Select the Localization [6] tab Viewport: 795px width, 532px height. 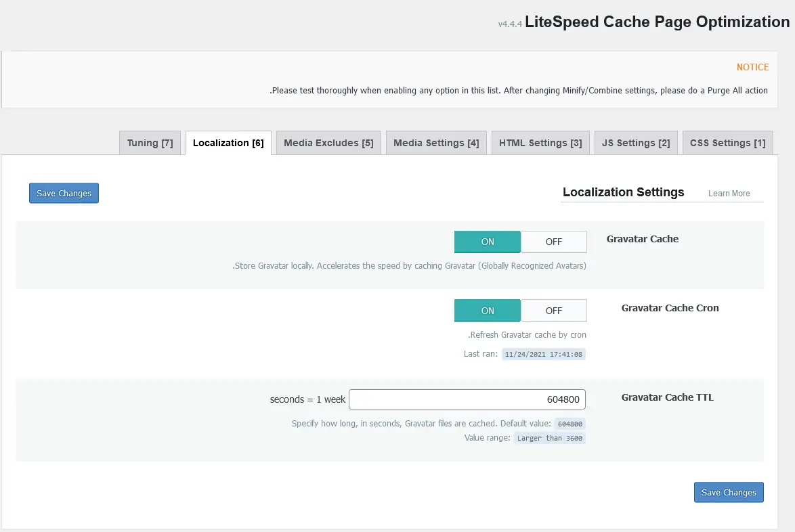click(228, 143)
